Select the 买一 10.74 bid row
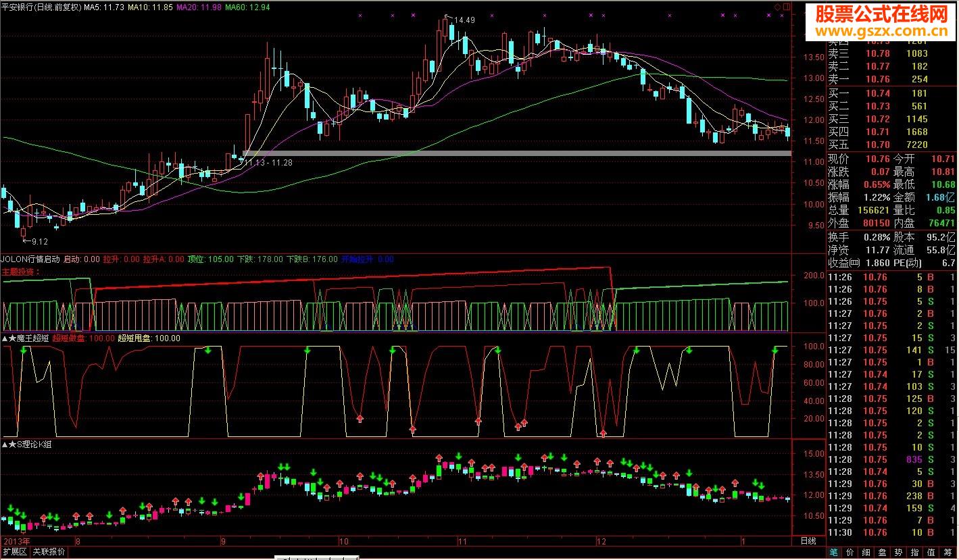The width and height of the screenshot is (959, 560). pos(892,94)
